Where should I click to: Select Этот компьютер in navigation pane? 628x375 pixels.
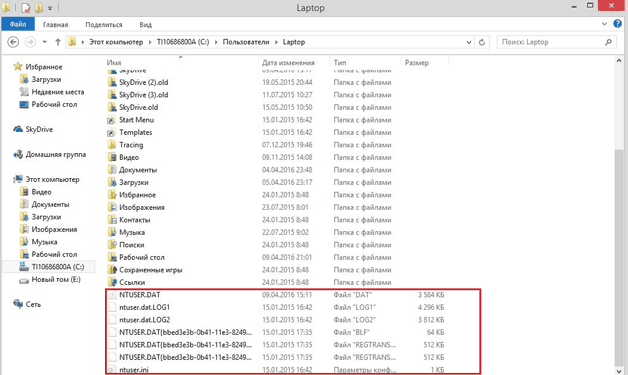coord(52,179)
